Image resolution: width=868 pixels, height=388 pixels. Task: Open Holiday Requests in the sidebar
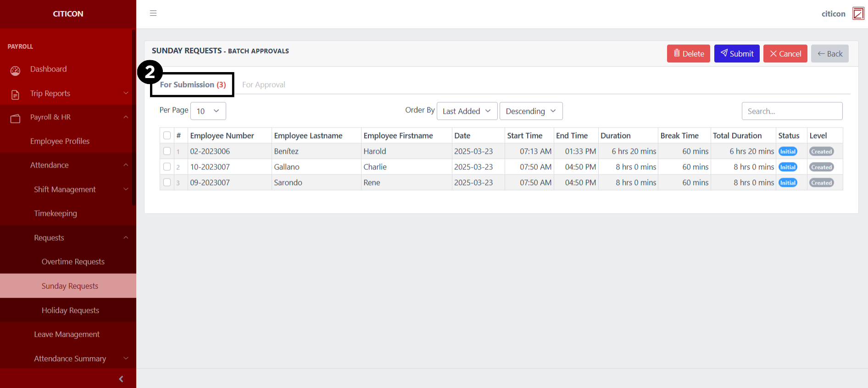[x=70, y=310]
